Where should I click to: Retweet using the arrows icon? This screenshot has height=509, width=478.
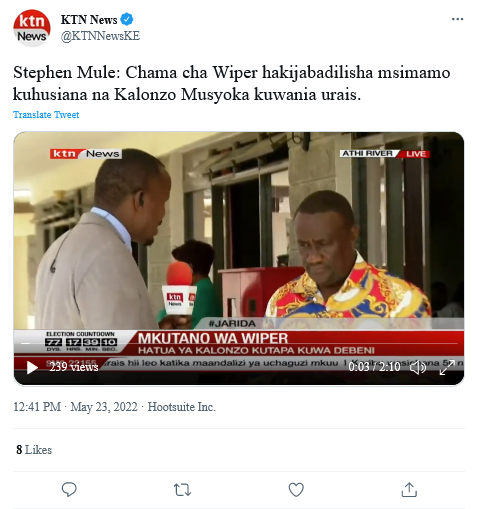pyautogui.click(x=182, y=490)
